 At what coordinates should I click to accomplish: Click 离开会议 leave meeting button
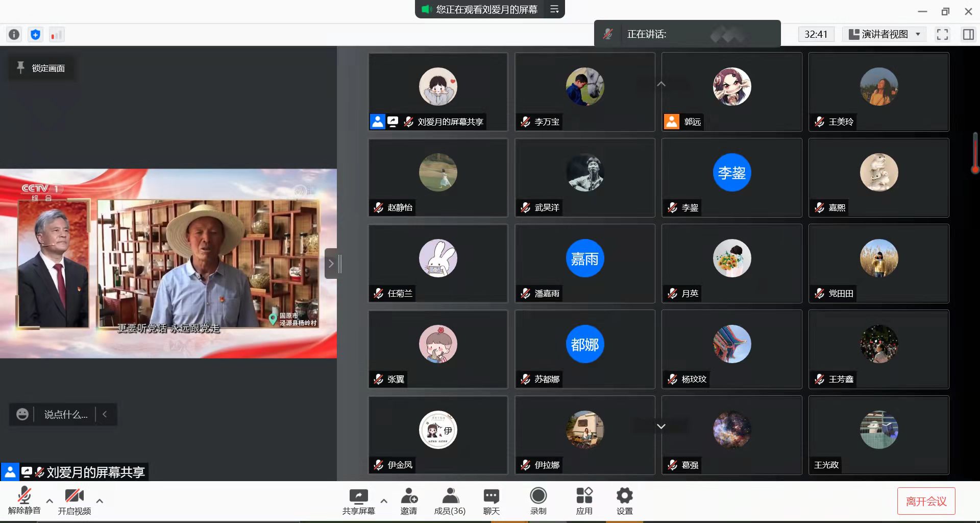pyautogui.click(x=926, y=501)
